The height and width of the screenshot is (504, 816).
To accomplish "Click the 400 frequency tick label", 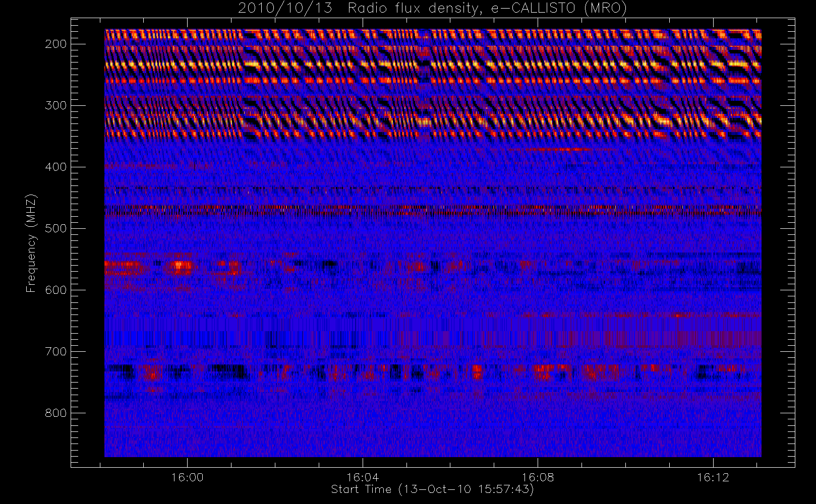I will [55, 167].
